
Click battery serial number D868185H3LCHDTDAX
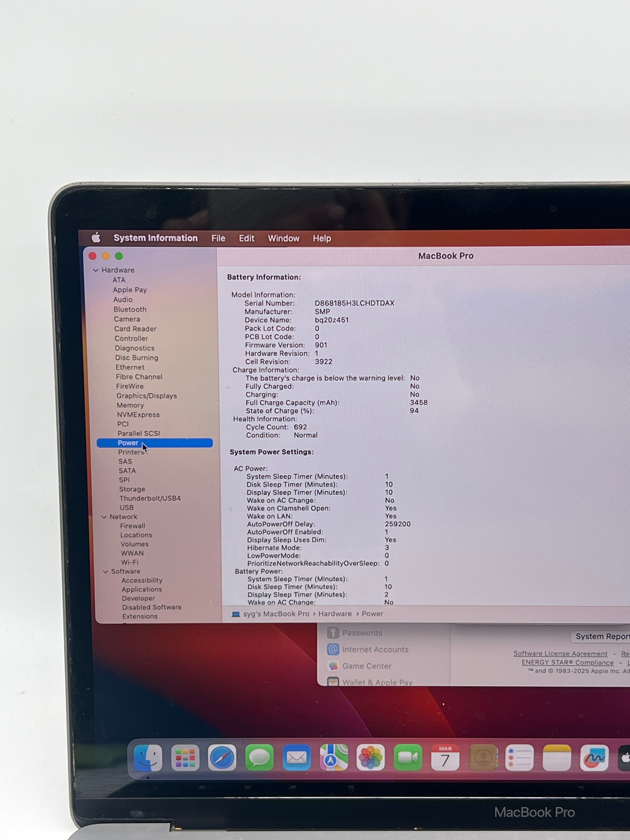355,303
